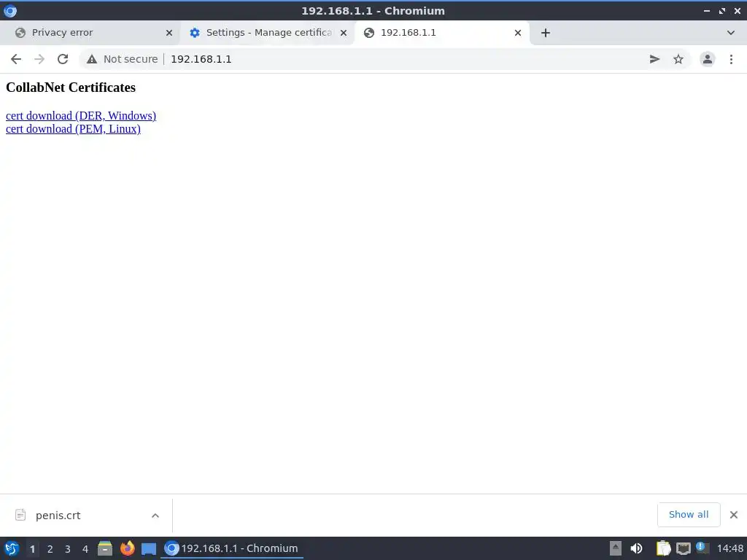Switch to workspace 2
The width and height of the screenshot is (747, 560).
(x=50, y=549)
